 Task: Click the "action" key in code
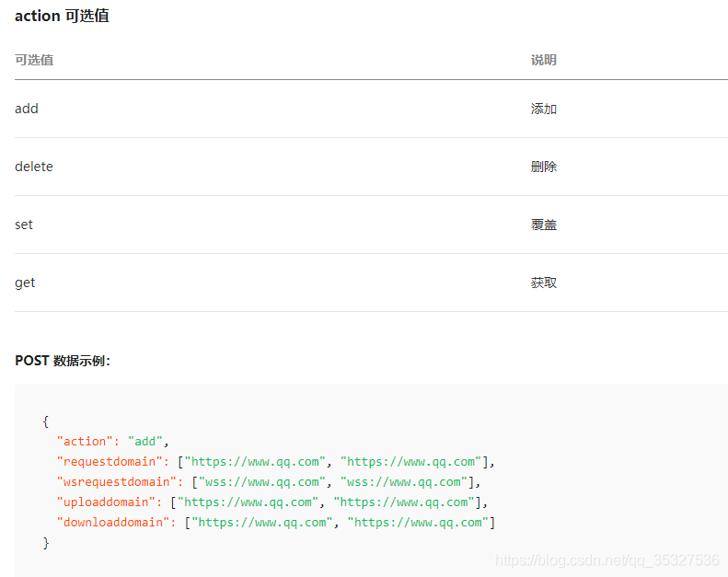pos(85,442)
